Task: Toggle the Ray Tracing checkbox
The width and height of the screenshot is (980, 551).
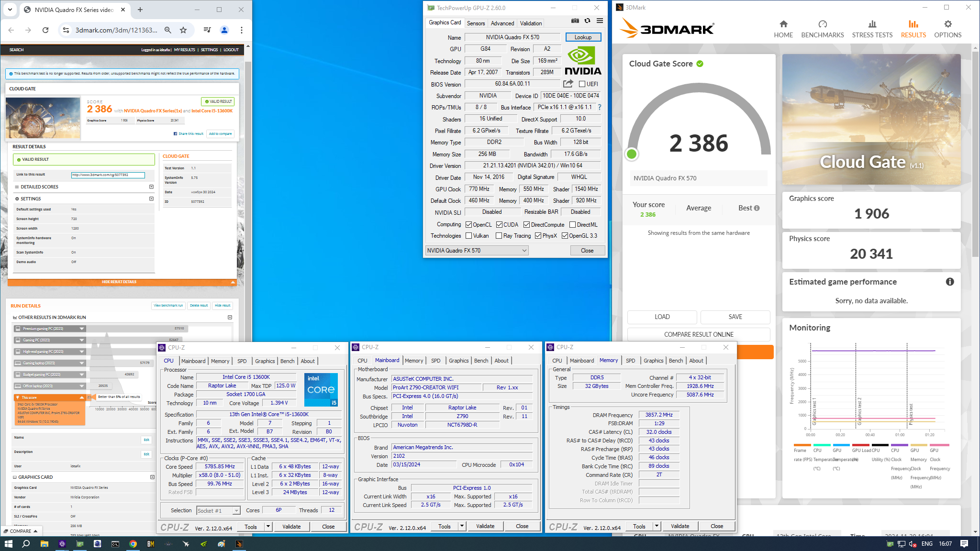Action: click(x=499, y=236)
